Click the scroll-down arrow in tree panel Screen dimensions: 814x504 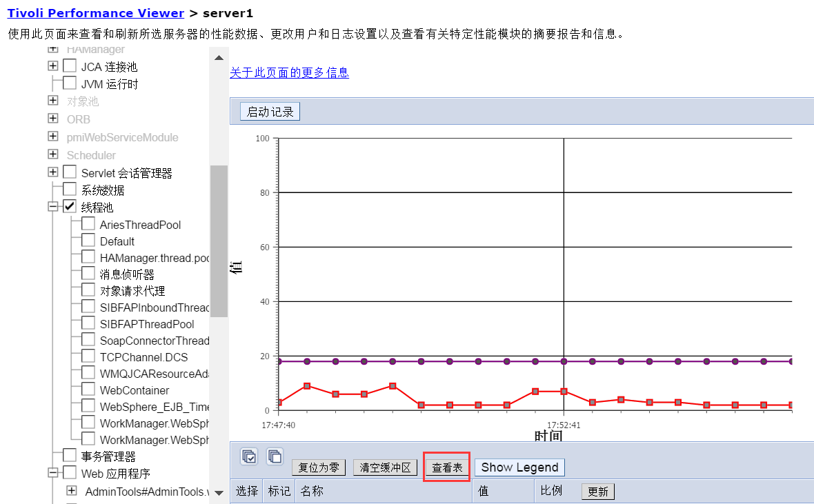pos(219,492)
